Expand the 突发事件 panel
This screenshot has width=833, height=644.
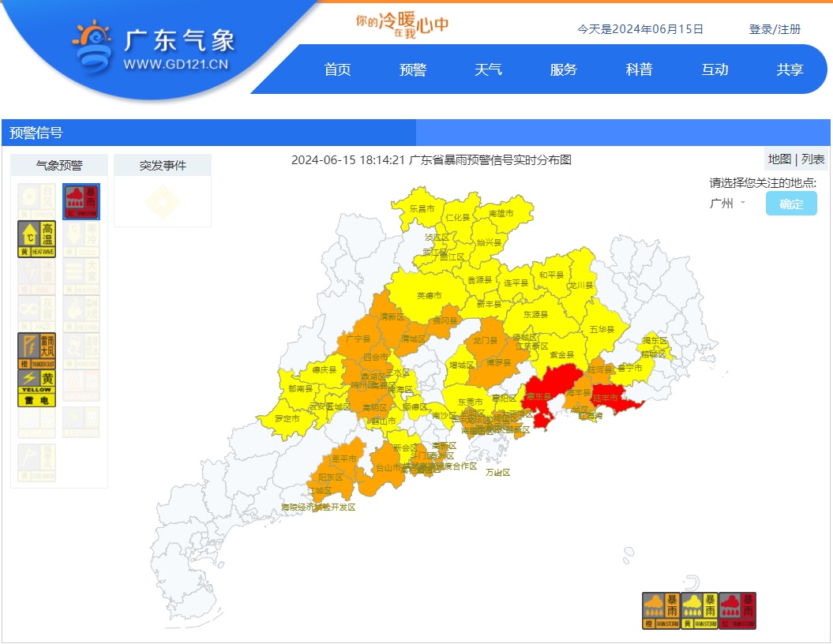click(162, 165)
